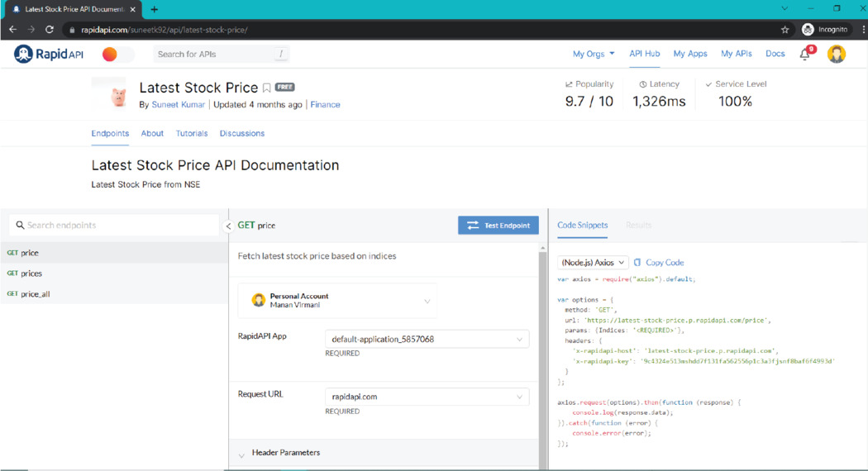Open the Incognito profile indicator

click(825, 29)
